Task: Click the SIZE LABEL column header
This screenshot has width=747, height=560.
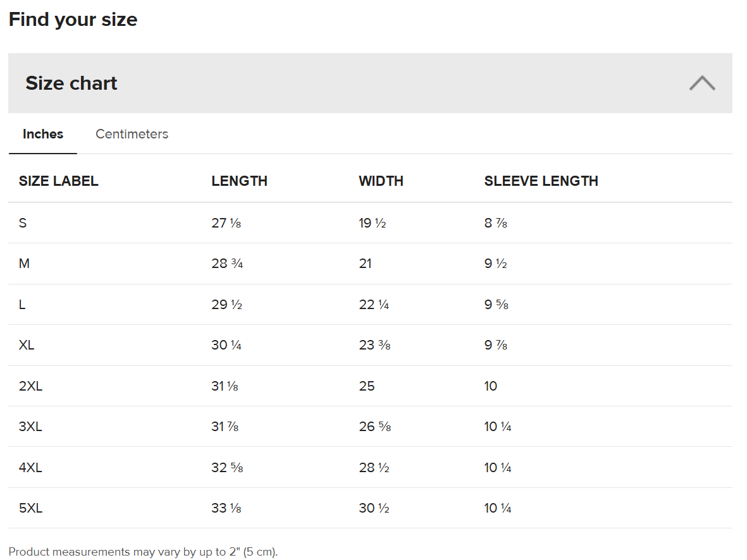Action: point(59,181)
